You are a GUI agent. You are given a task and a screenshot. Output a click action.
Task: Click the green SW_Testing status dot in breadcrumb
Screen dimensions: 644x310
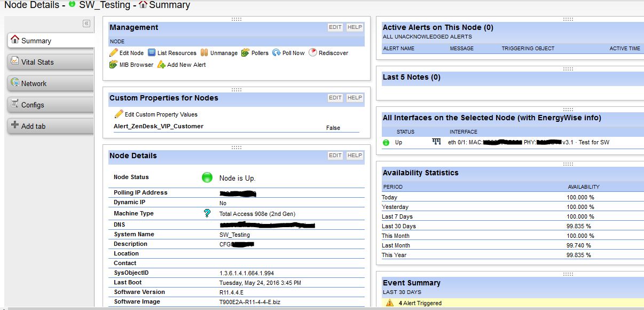coord(72,4)
